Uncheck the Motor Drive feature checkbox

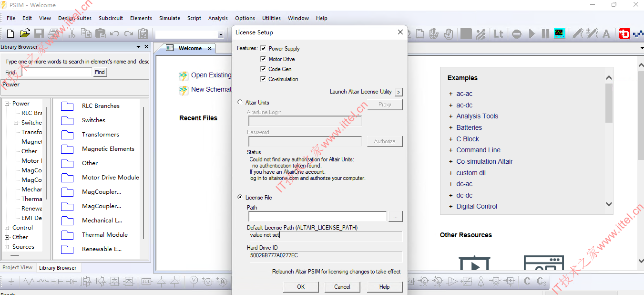click(x=263, y=59)
